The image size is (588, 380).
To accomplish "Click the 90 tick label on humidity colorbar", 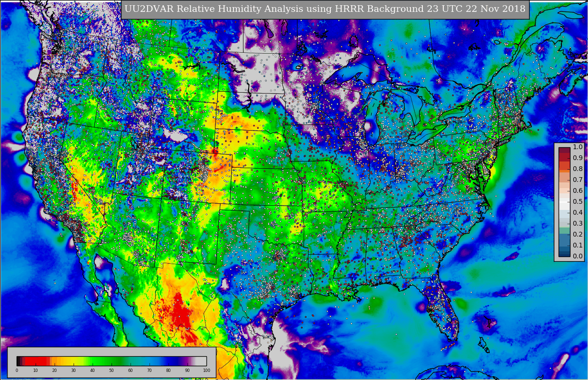I will [187, 370].
